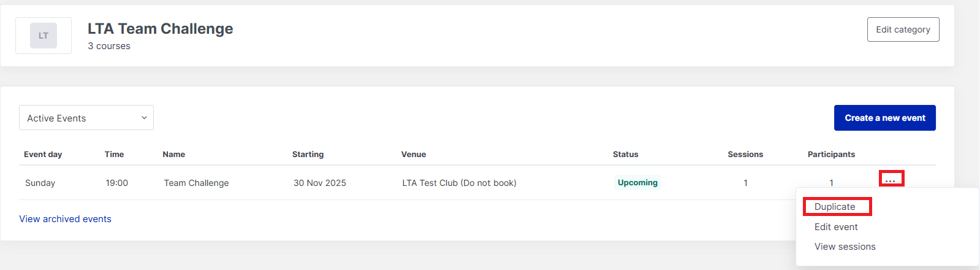980x270 pixels.
Task: Click the Starting column header
Action: [x=308, y=155]
